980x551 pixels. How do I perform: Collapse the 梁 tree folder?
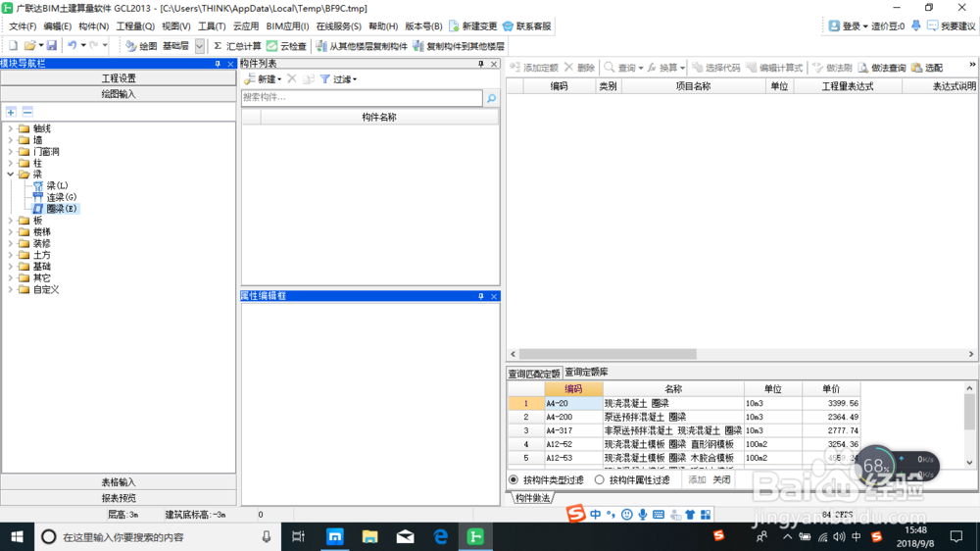click(10, 175)
